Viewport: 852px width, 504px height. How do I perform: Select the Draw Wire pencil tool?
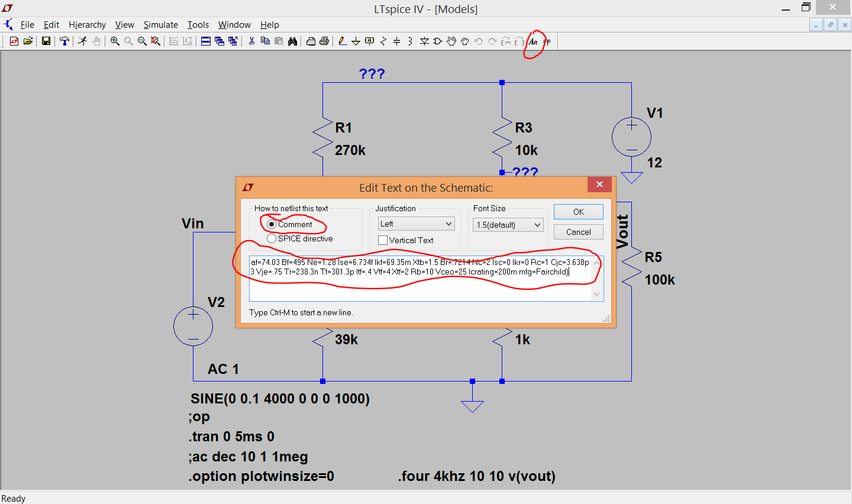[342, 41]
